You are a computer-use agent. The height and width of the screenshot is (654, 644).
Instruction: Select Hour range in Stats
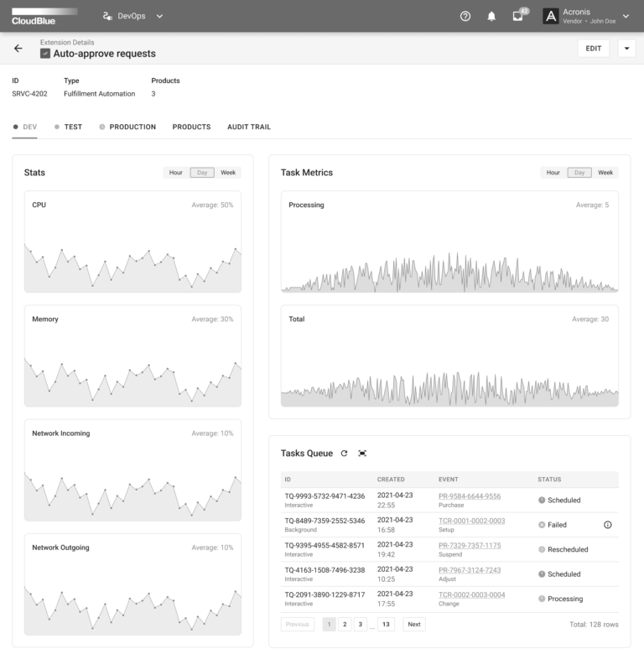pos(175,173)
